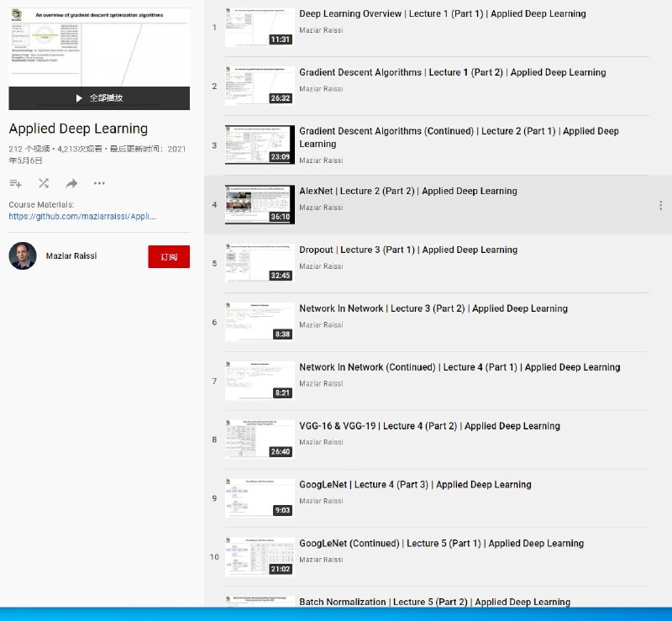Open the AlexNet Lecture 2 video title
Screen dimensions: 672x621
coord(407,191)
